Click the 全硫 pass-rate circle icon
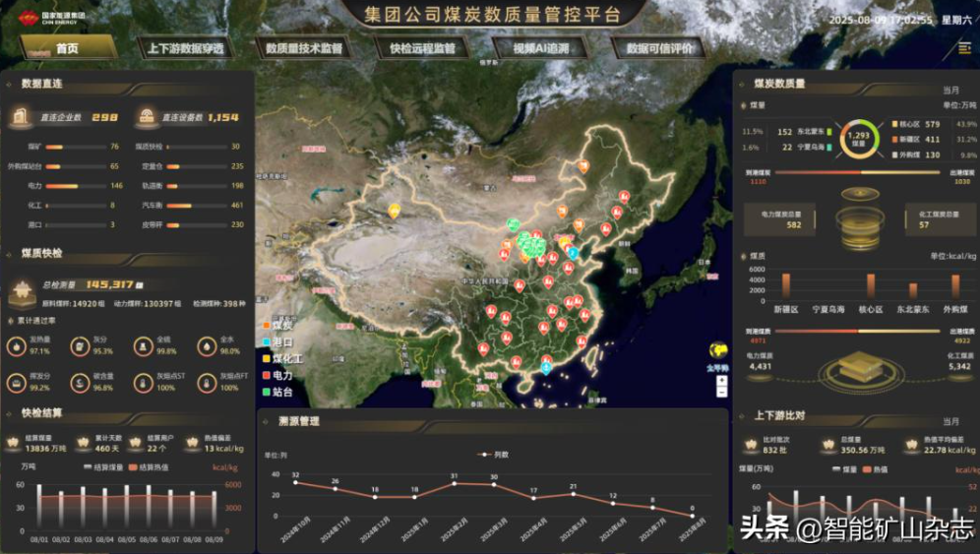 tap(143, 345)
